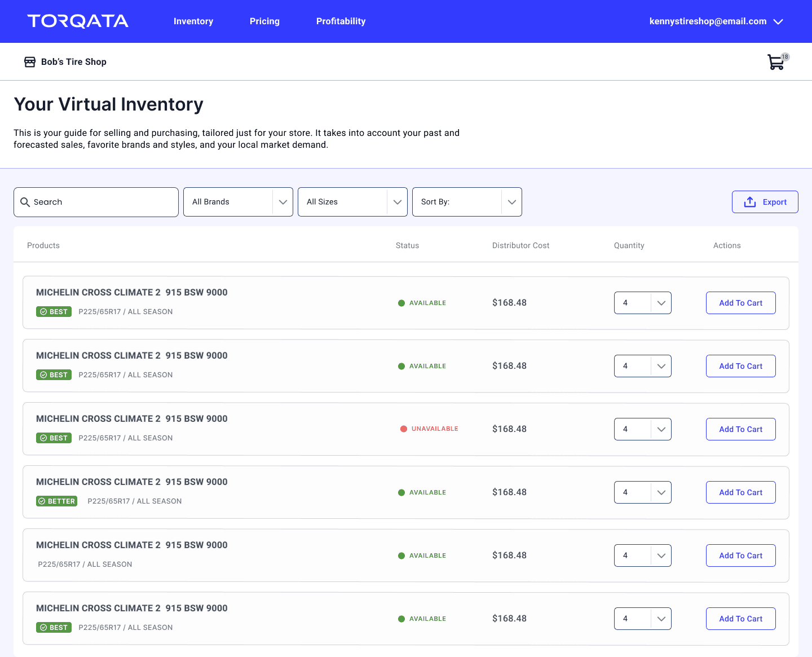This screenshot has height=657, width=812.
Task: Expand the Sort By dropdown
Action: (467, 202)
